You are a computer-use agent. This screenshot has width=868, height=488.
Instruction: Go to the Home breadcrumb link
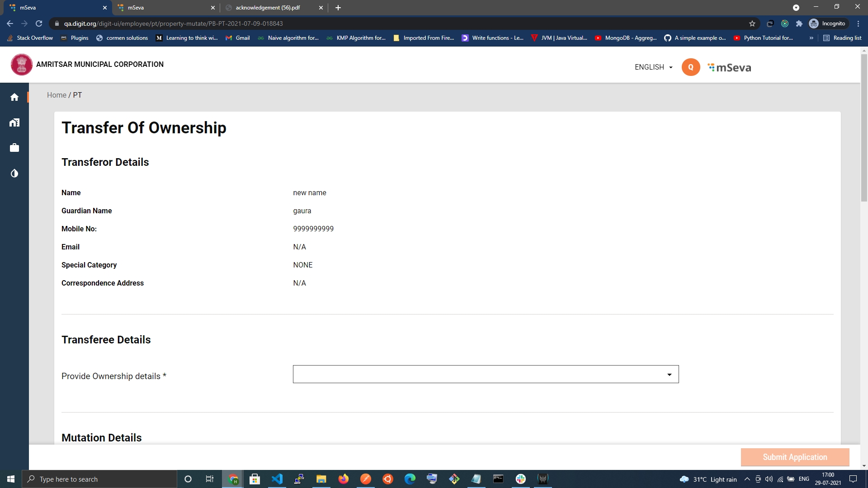click(57, 95)
